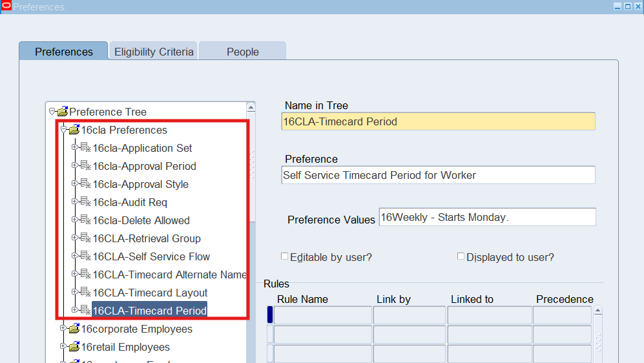
Task: Select the first rule row indicator
Action: 270,315
